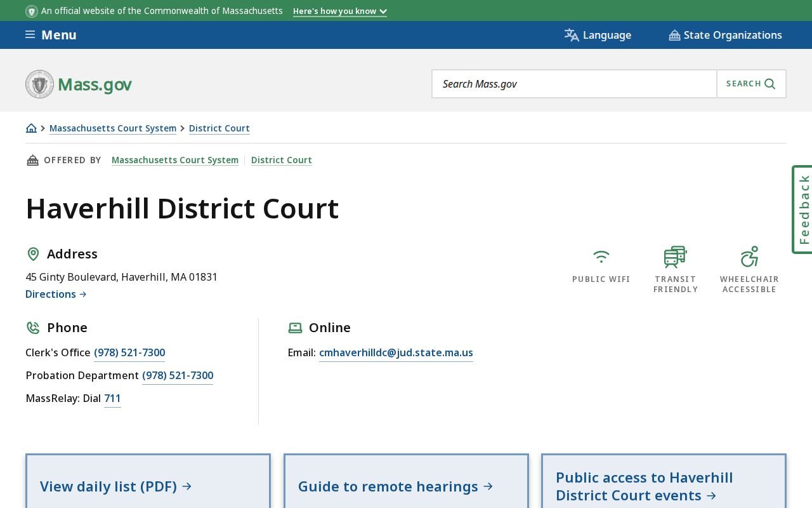Call Clerk's Office phone number link
The width and height of the screenshot is (812, 508).
129,352
